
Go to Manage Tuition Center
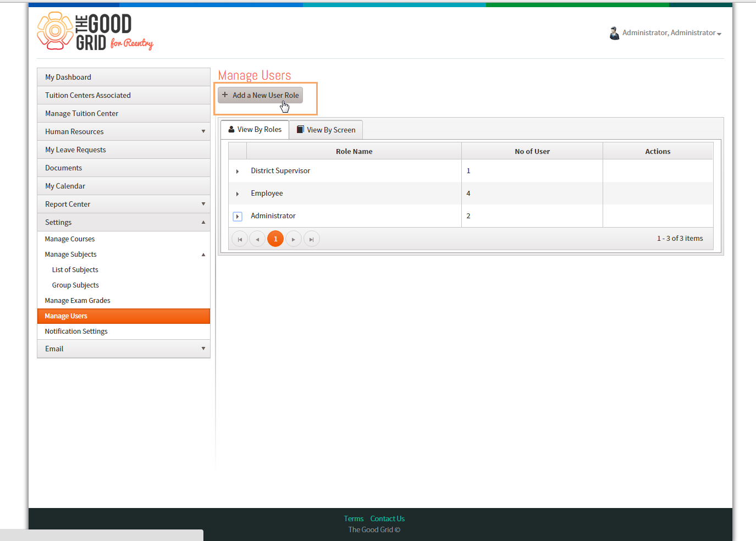(x=124, y=113)
